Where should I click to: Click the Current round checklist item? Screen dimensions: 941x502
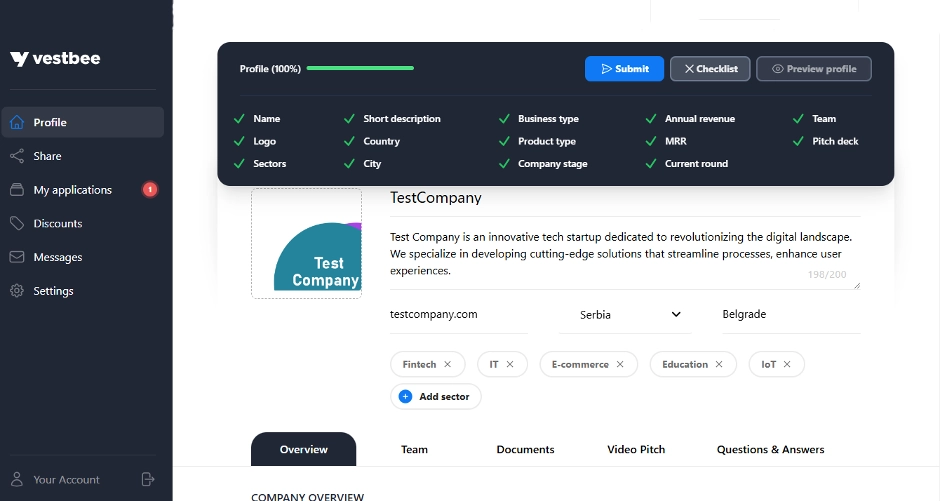tap(696, 163)
